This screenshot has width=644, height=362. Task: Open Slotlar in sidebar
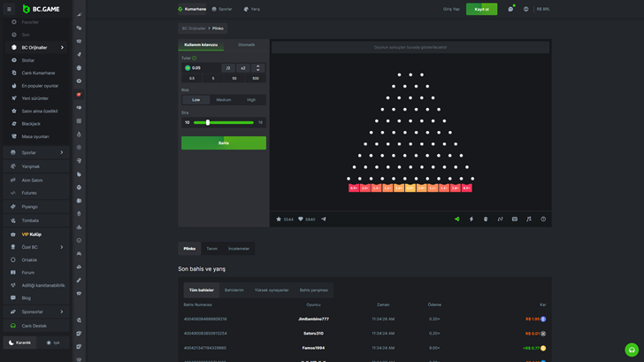tap(36, 60)
